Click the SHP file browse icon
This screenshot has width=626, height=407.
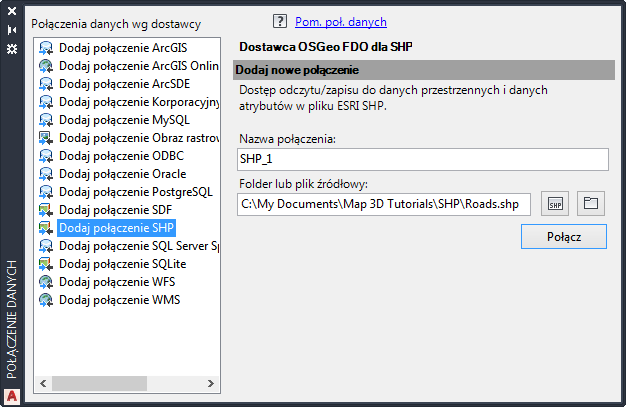pos(555,203)
